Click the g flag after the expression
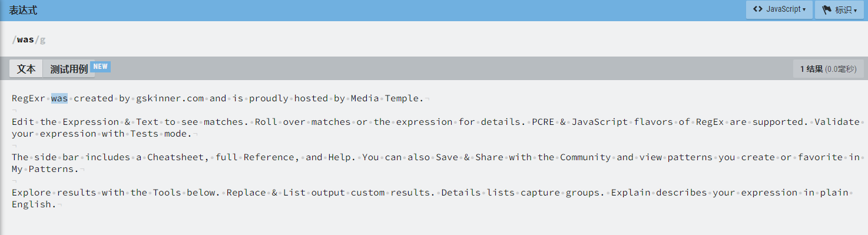The image size is (868, 235). click(x=42, y=39)
